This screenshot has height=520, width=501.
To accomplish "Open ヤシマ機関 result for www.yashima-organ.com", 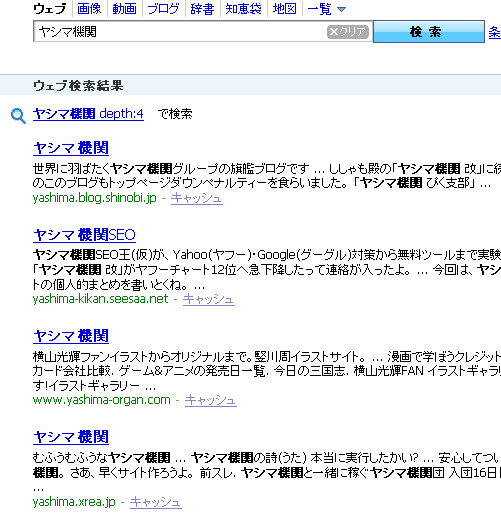I will pos(71,336).
